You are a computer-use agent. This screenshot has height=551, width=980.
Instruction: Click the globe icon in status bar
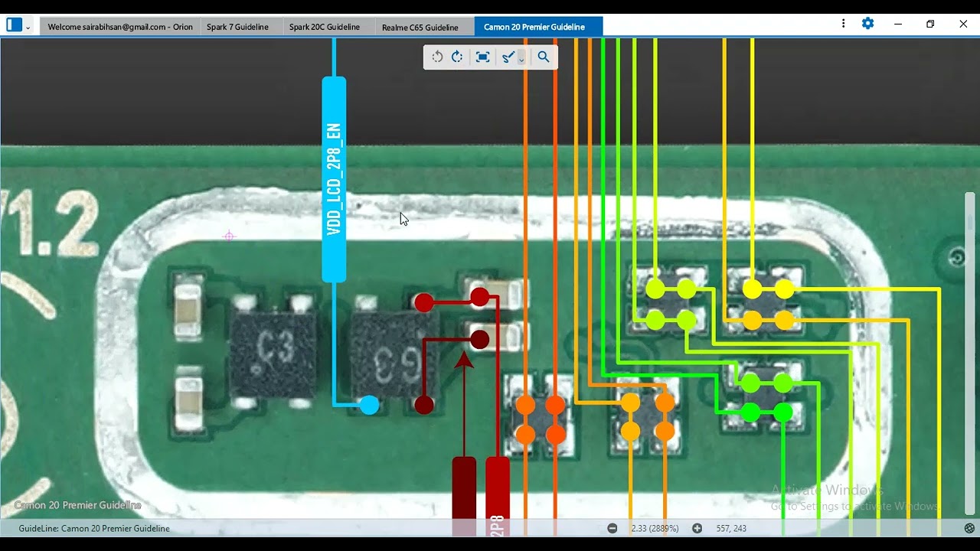(969, 528)
